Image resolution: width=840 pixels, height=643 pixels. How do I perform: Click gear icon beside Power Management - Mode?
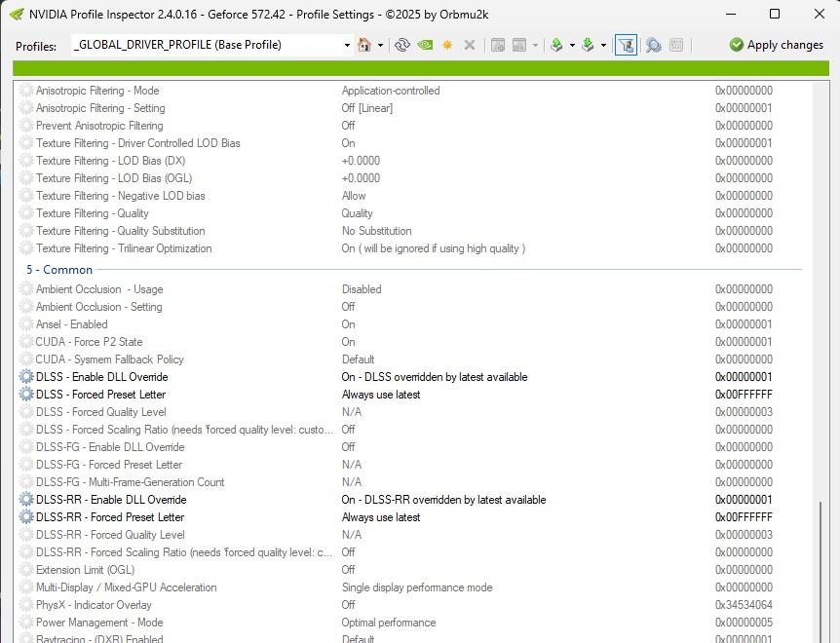coord(26,623)
